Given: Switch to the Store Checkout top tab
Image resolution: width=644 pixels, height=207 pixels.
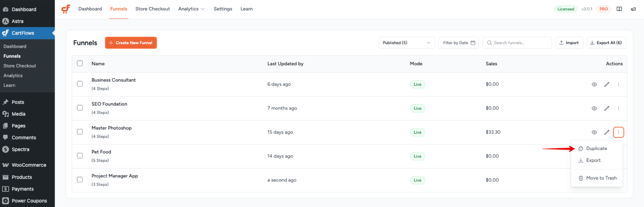Looking at the screenshot, I should tap(153, 9).
